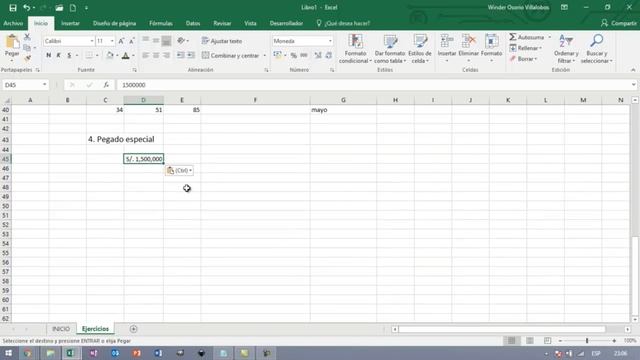Click the insert function fx icon
Image resolution: width=640 pixels, height=360 pixels.
[106, 85]
